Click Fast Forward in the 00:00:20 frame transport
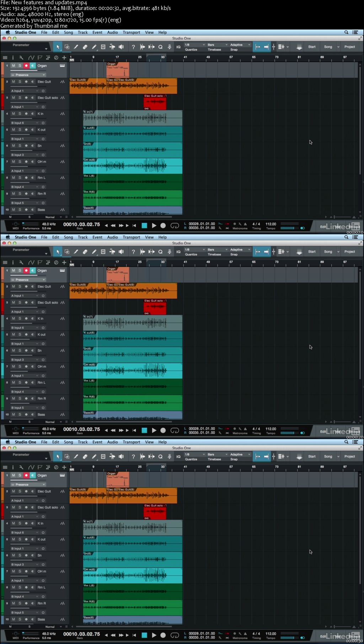The height and width of the screenshot is (644, 364). [x=121, y=430]
